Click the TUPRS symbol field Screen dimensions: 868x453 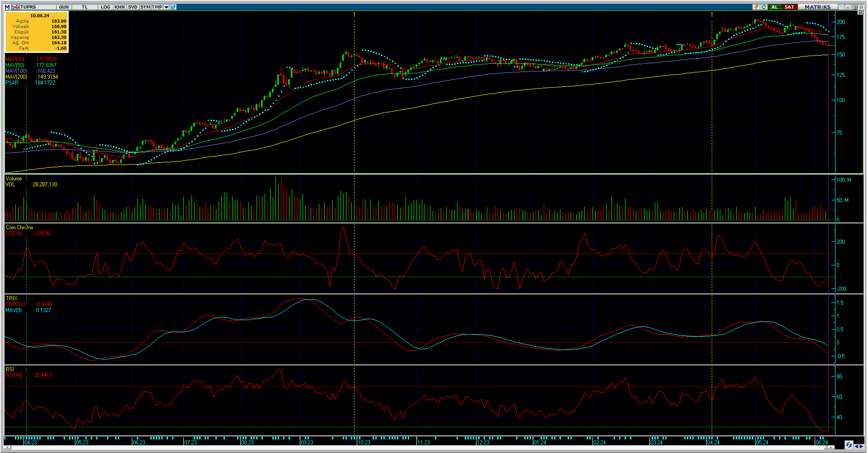38,7
